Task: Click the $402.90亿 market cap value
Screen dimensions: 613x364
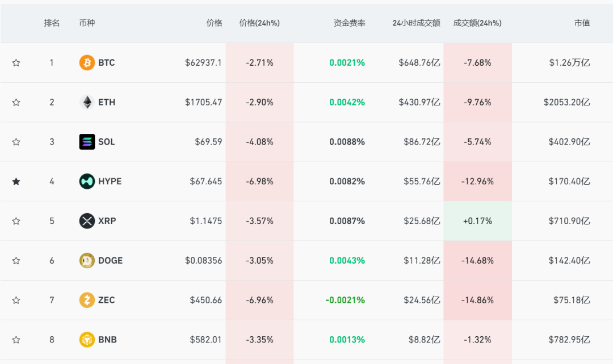Action: tap(569, 142)
